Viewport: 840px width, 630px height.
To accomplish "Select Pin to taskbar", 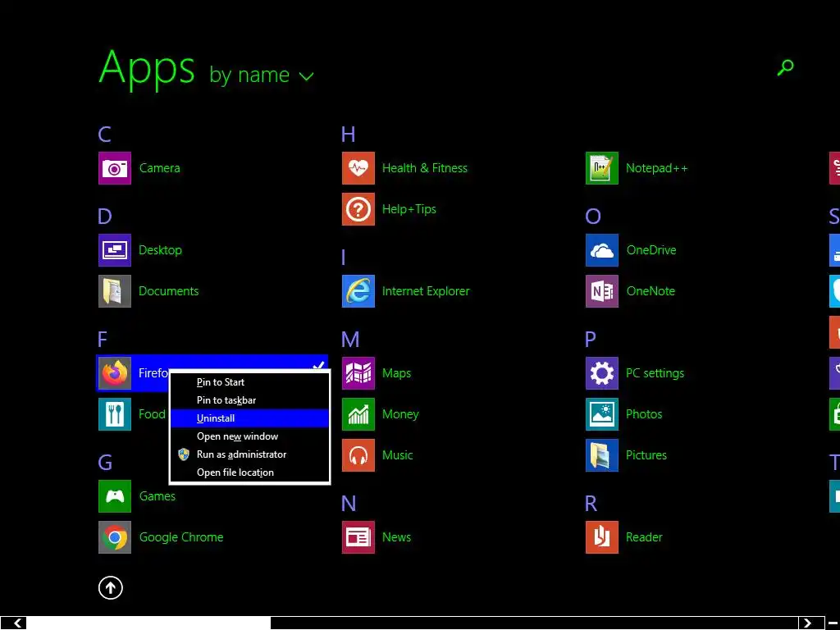I will (249, 400).
